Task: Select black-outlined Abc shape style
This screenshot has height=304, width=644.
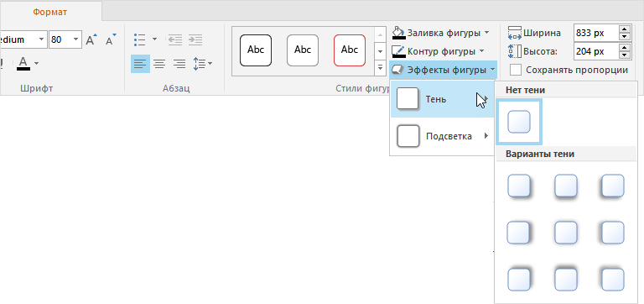Action: point(256,50)
